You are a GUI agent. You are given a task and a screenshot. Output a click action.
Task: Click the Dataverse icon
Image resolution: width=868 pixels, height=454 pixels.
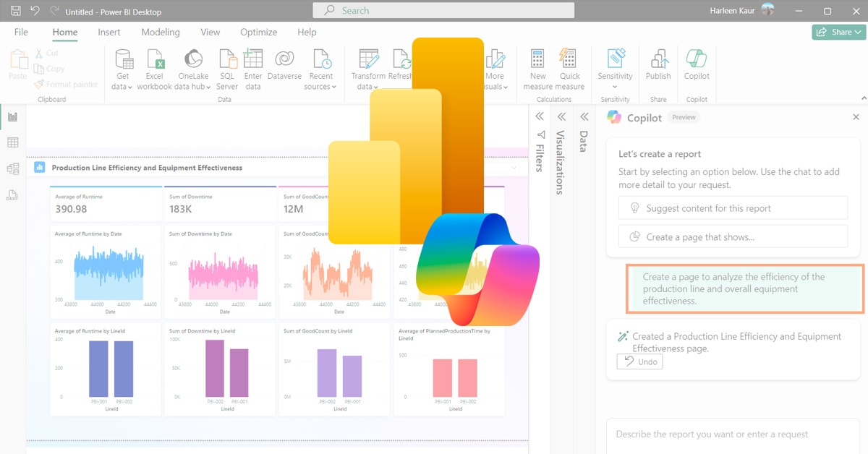pyautogui.click(x=284, y=59)
